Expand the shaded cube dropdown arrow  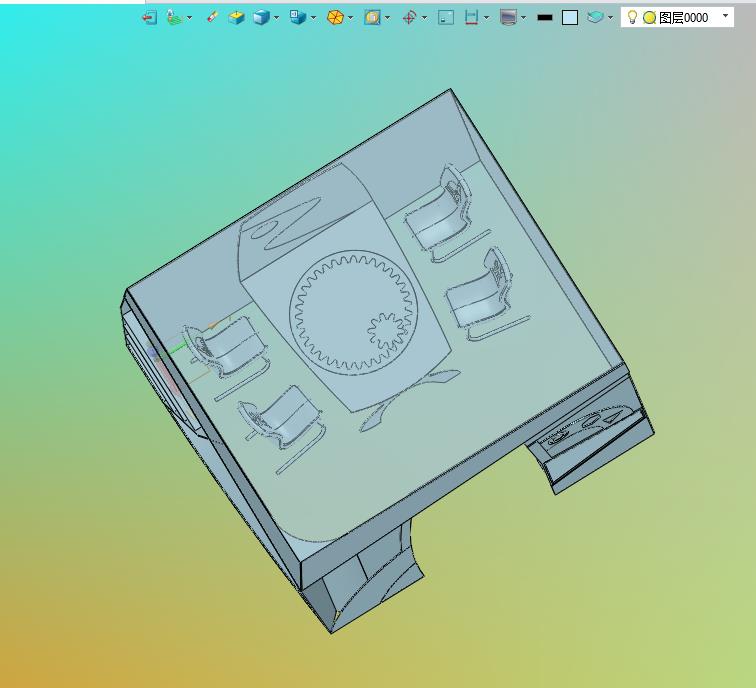tap(276, 18)
